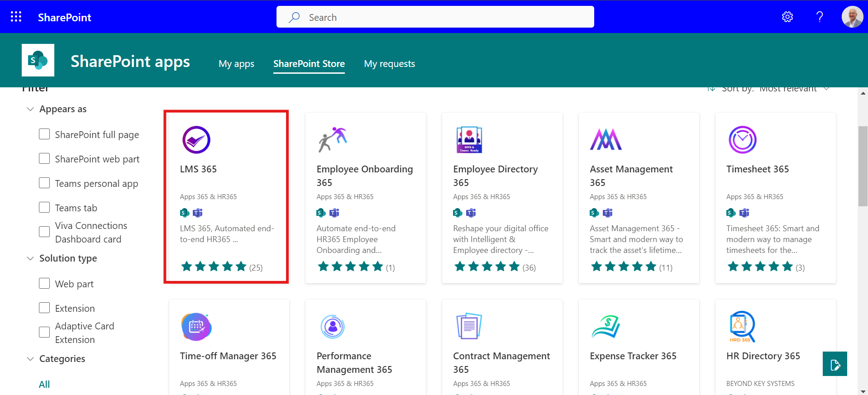The width and height of the screenshot is (868, 395).
Task: Click SharePoint badge on Timesheet 365 card
Action: coord(731,213)
